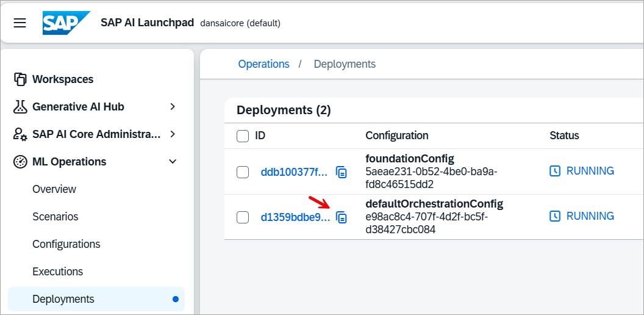This screenshot has width=644, height=315.
Task: Click the clock icon of foundationConfig status
Action: [555, 171]
